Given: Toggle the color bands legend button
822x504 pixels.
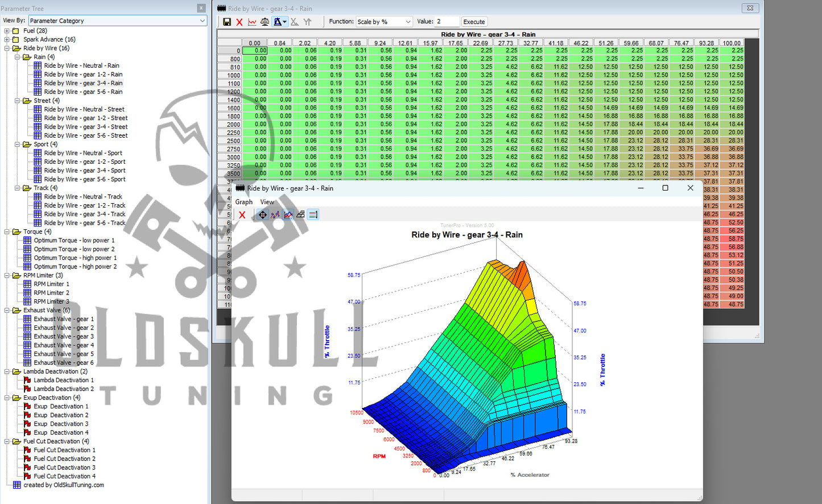Looking at the screenshot, I should (x=313, y=215).
